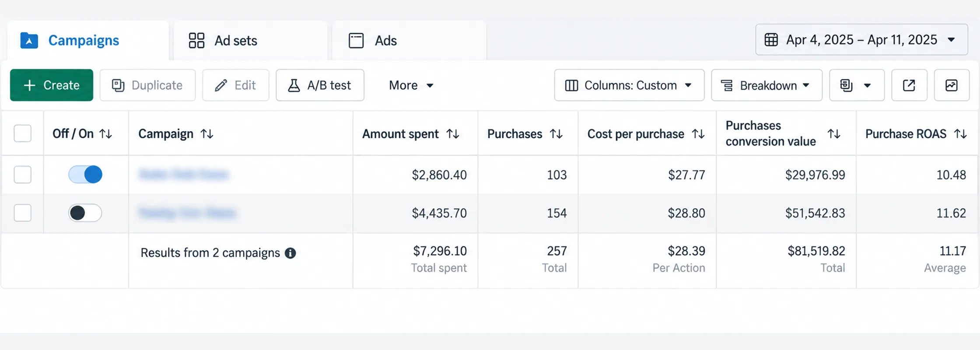Sort by Purchase ROAS arrows
Screen dimensions: 980x350
pos(960,134)
